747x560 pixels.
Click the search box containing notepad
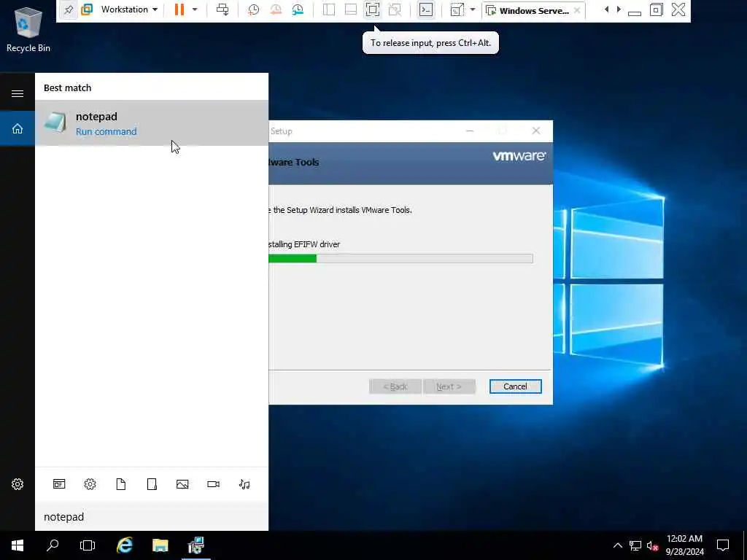coord(152,517)
